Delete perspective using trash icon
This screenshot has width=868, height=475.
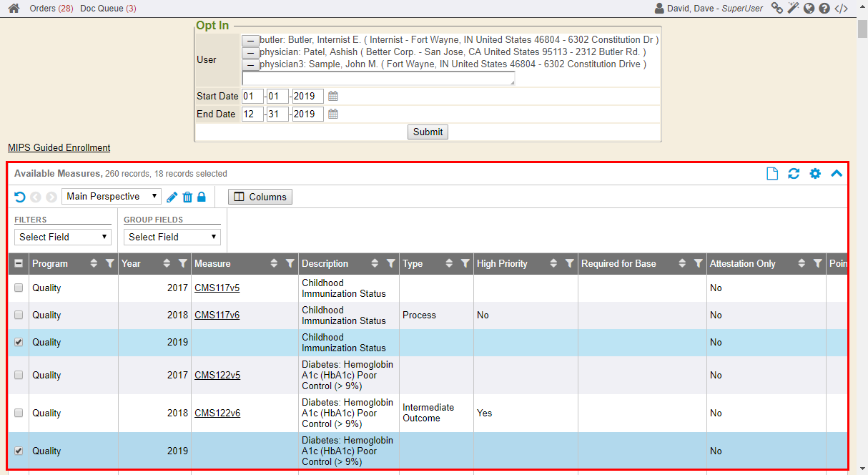187,197
